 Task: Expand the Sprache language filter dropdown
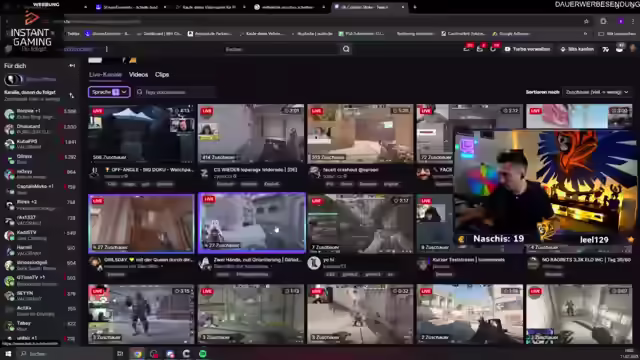(x=109, y=92)
